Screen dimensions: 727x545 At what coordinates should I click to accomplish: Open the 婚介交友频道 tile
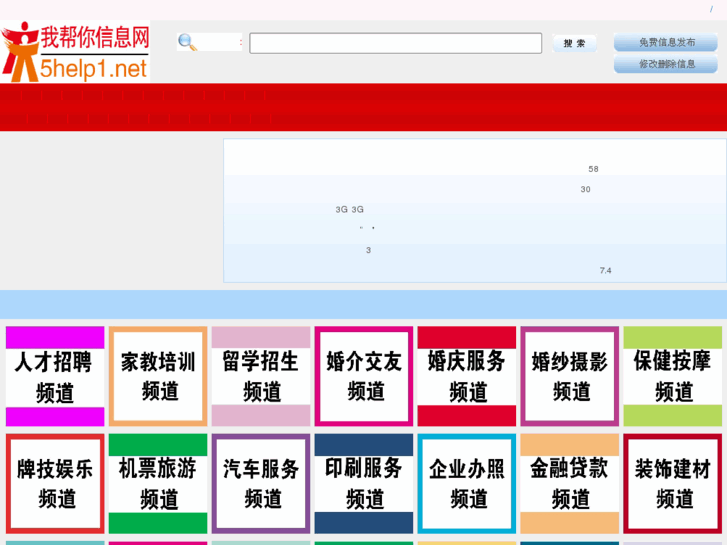pos(364,376)
